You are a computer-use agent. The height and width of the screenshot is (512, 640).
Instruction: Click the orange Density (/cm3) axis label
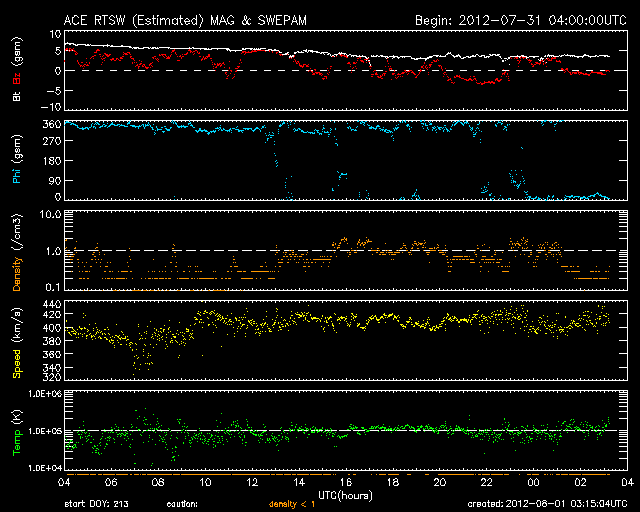(17, 250)
